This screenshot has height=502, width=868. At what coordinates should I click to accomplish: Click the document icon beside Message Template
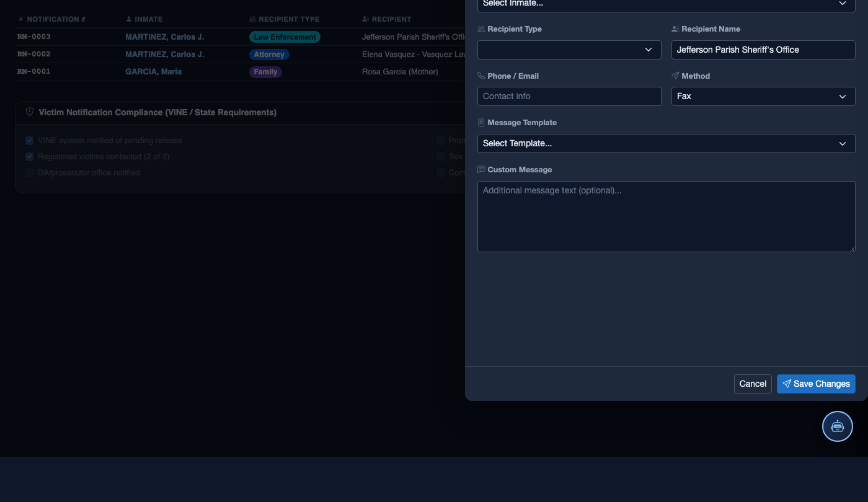coord(481,123)
